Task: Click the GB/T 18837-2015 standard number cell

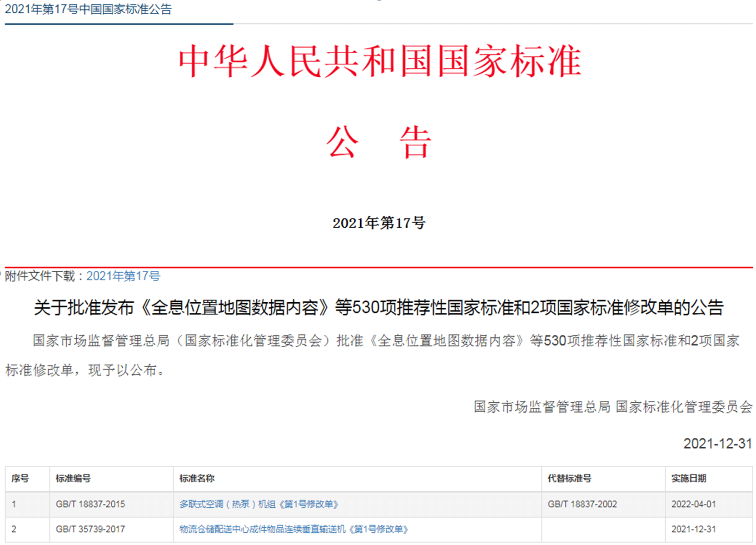Action: coord(90,504)
